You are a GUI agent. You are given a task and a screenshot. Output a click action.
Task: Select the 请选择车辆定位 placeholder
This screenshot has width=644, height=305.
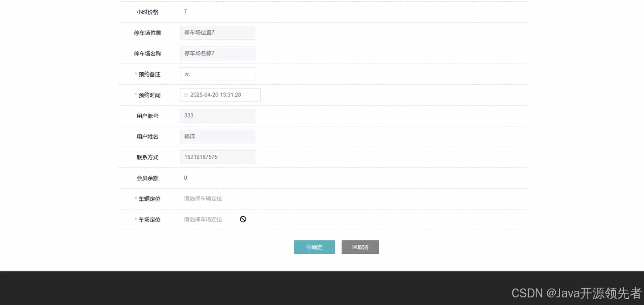coord(203,199)
